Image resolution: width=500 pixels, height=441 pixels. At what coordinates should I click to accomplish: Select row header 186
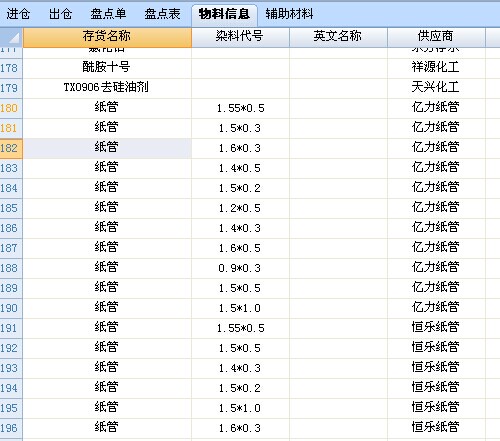[x=11, y=228]
